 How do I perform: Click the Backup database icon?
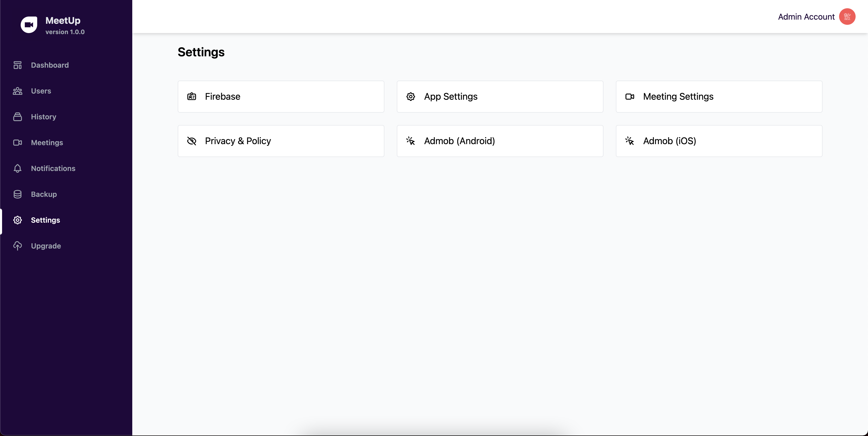pos(18,194)
